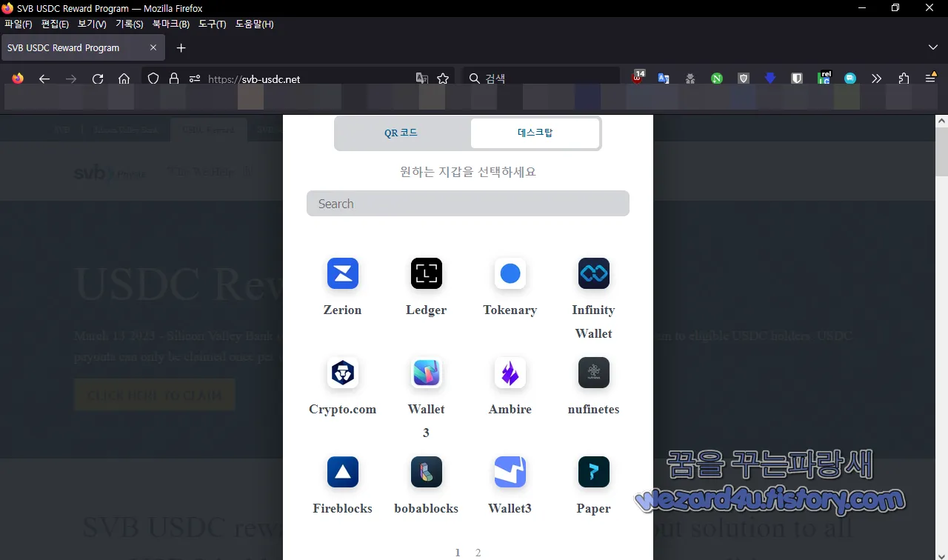Open the 편집(E) menu

point(55,24)
